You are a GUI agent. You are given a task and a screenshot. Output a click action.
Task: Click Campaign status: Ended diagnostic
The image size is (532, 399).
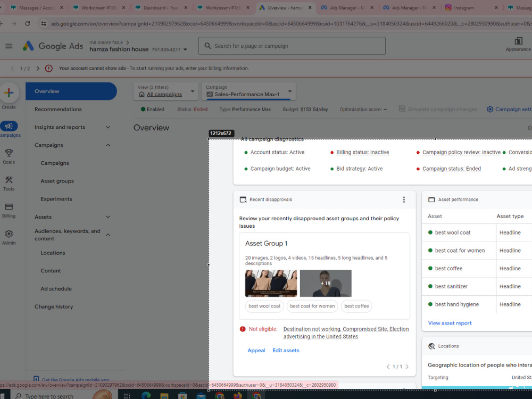[x=451, y=169]
